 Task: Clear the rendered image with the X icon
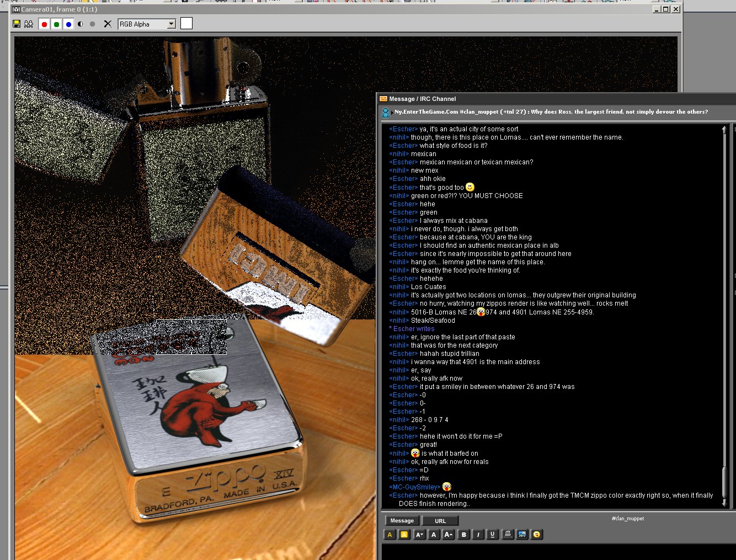pyautogui.click(x=108, y=24)
